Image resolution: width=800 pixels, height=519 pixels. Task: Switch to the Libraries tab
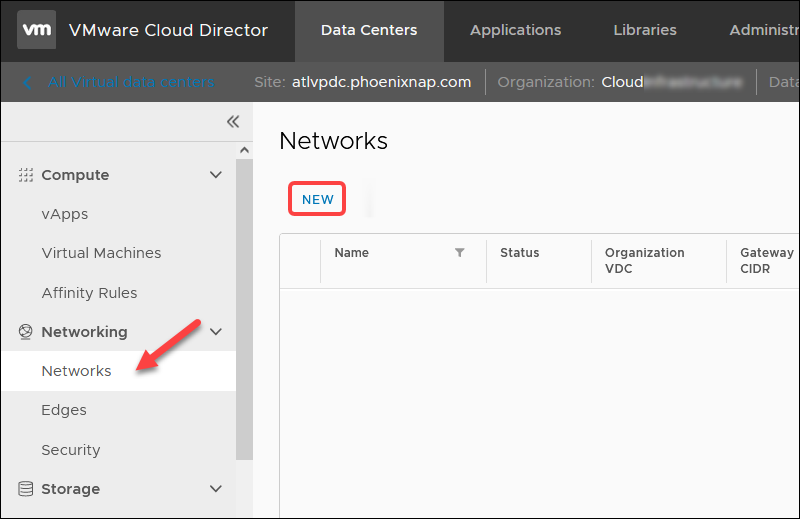pyautogui.click(x=645, y=31)
